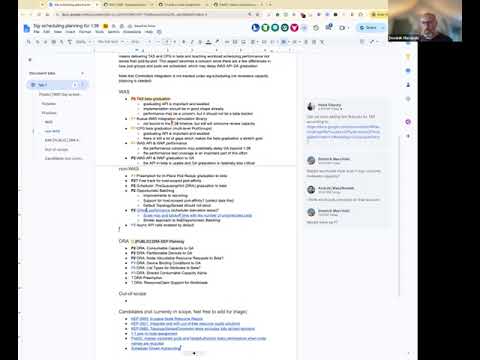Image resolution: width=480 pixels, height=360 pixels.
Task: Open the File menu
Action: 37,32
